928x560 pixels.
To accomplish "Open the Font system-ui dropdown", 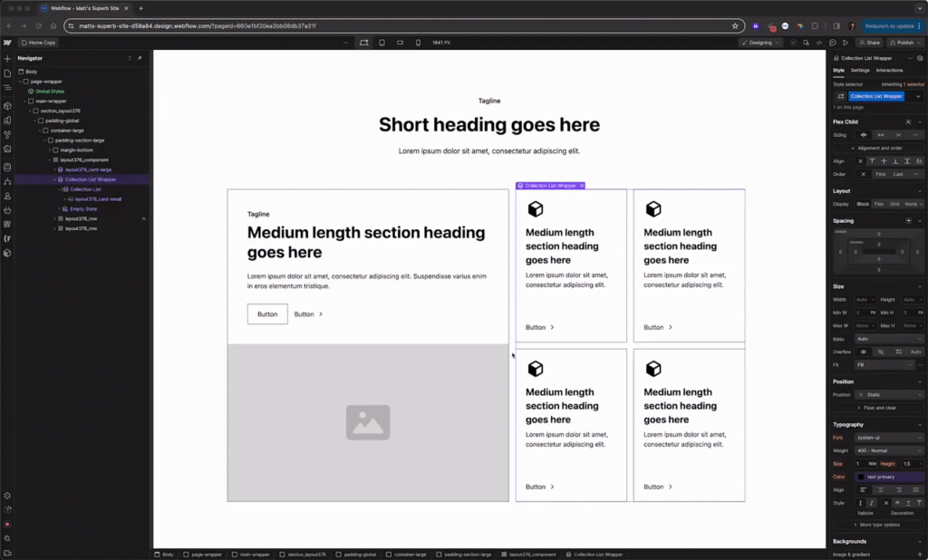I will [889, 438].
